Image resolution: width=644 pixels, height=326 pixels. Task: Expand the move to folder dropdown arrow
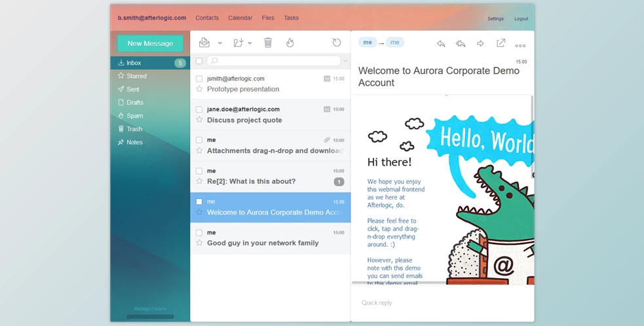(250, 43)
